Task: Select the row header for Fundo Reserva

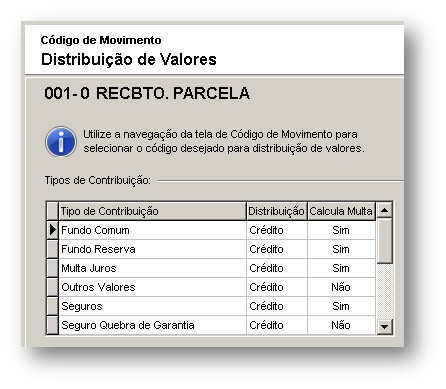Action: click(x=52, y=249)
